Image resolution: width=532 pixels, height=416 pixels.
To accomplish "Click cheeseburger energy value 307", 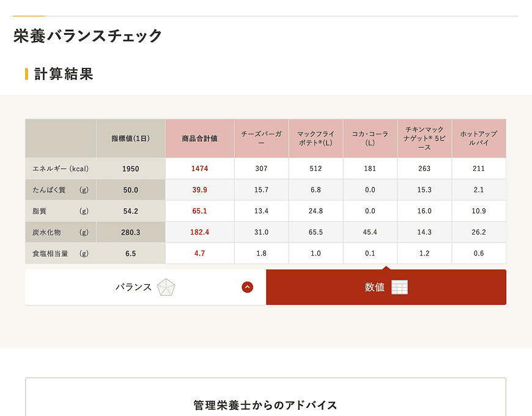I will click(x=261, y=169).
